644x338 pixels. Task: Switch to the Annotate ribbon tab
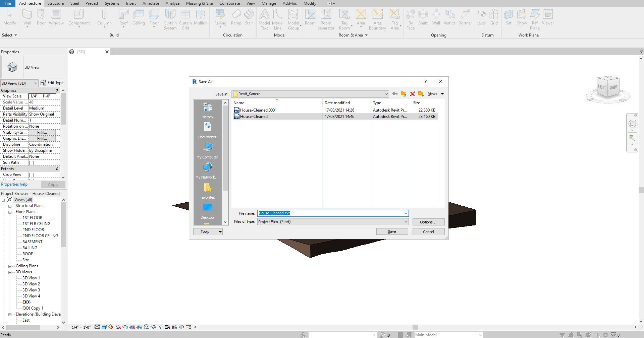pos(151,3)
